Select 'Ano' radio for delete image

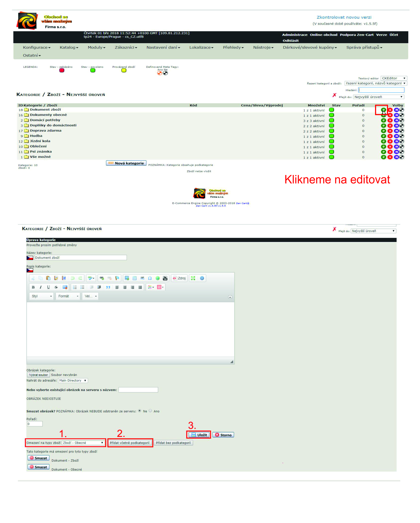150,410
